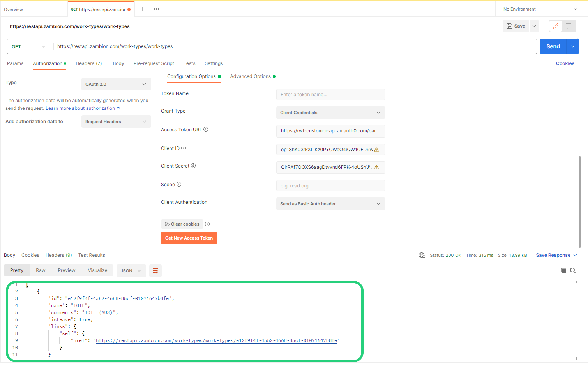Click the authorization panel vertical scrollbar
The image size is (588, 365).
pos(580,202)
